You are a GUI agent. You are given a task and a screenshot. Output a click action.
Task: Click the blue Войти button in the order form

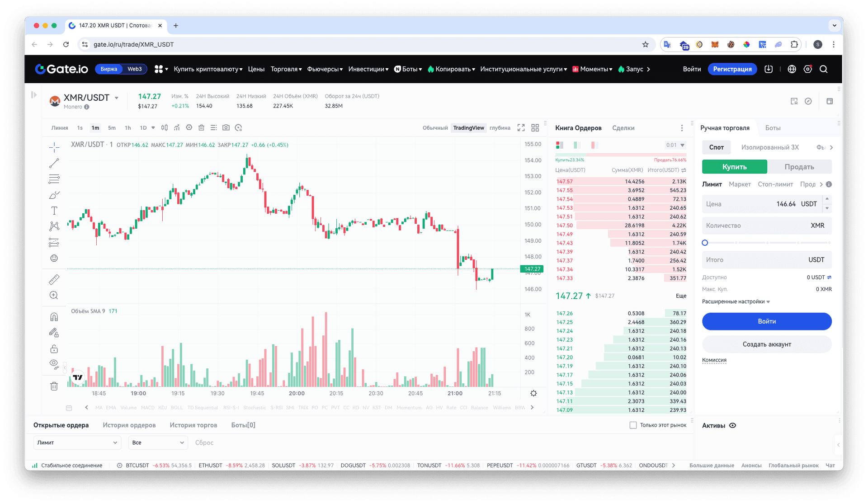pos(767,321)
